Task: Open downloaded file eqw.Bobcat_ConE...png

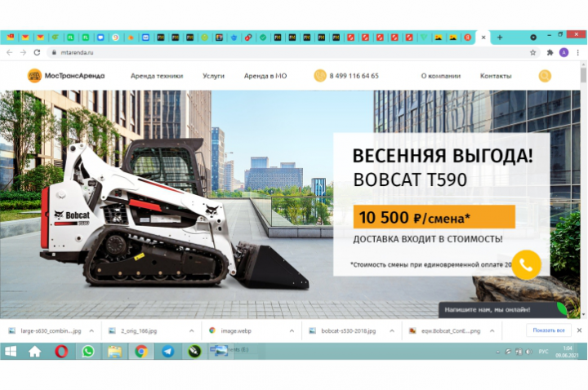Action: point(445,330)
